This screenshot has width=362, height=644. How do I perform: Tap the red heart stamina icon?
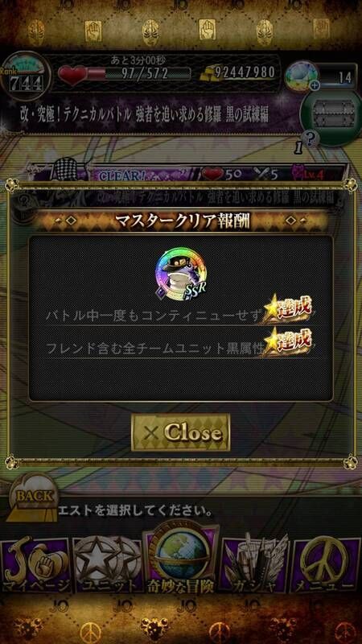pyautogui.click(x=72, y=75)
